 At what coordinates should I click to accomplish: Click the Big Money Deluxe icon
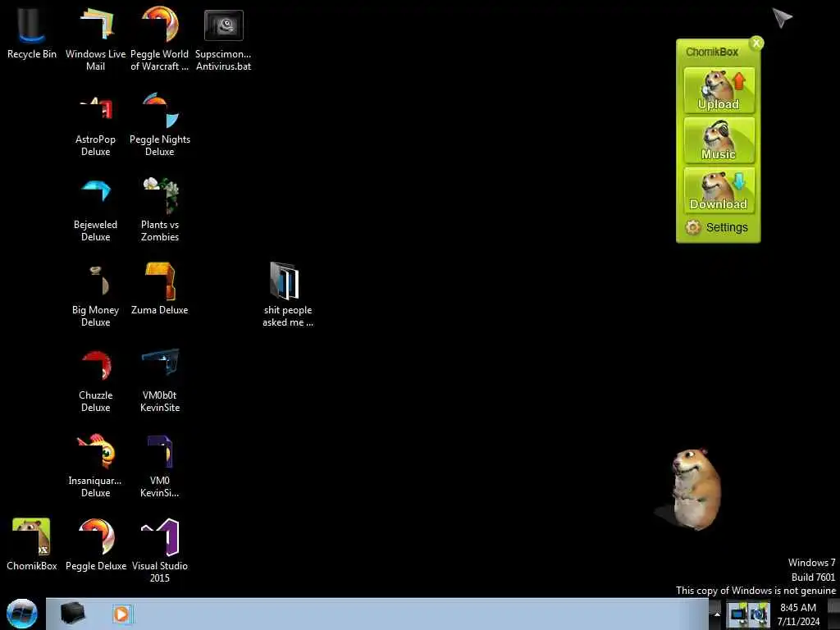pos(95,294)
